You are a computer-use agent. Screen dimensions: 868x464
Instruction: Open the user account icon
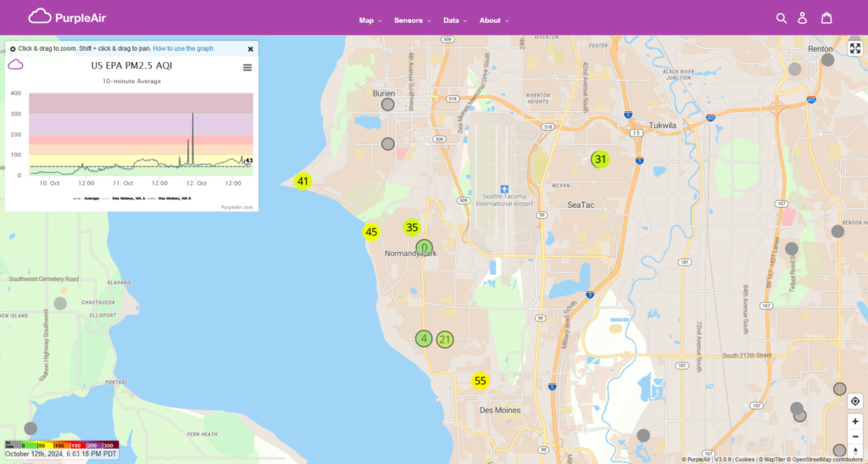(x=803, y=18)
